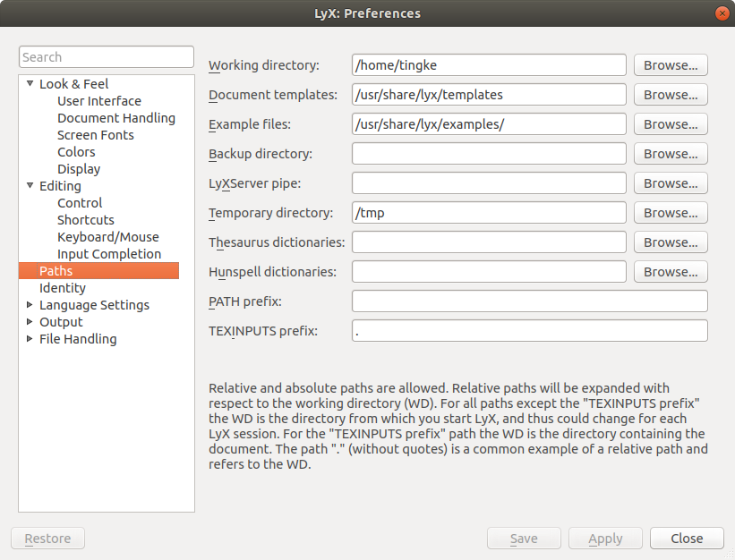The image size is (735, 560).
Task: Collapse the Look & Feel tree section
Action: click(x=30, y=84)
